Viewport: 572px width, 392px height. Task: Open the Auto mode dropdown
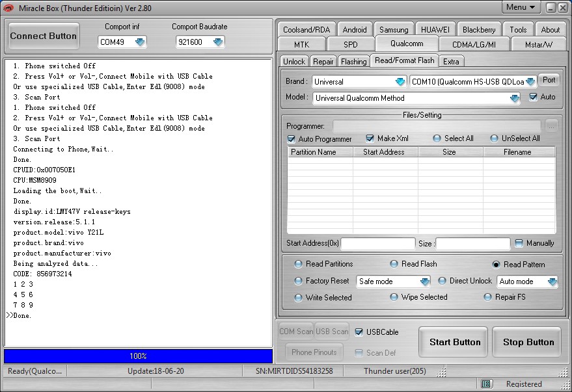point(552,281)
